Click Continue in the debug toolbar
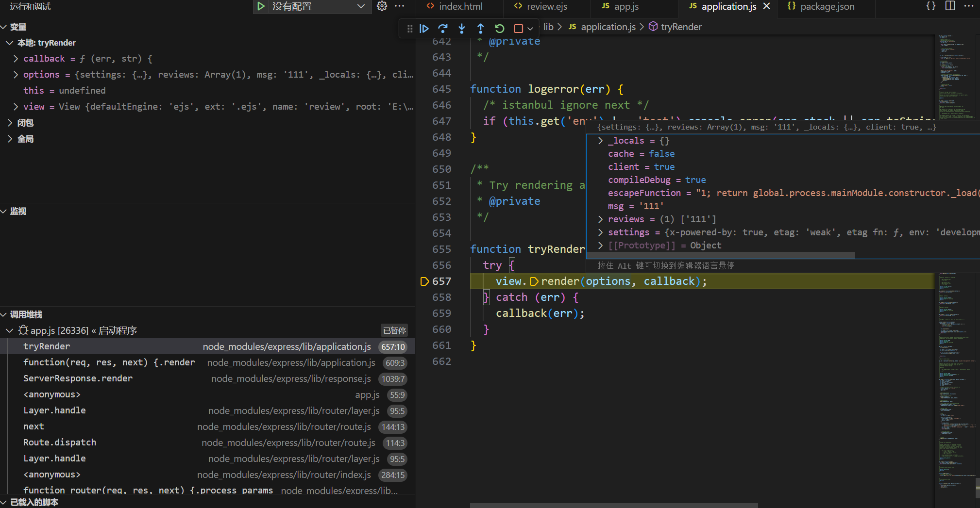 [x=424, y=29]
